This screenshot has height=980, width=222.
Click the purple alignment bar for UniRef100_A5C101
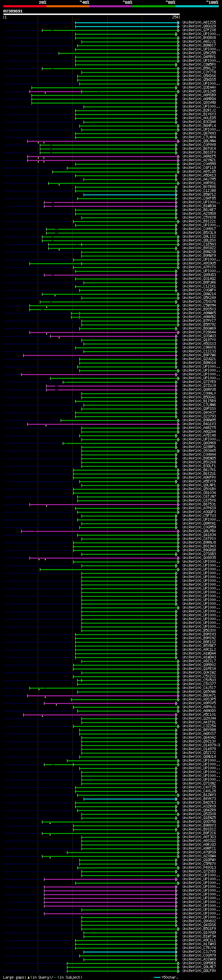coord(100,715)
